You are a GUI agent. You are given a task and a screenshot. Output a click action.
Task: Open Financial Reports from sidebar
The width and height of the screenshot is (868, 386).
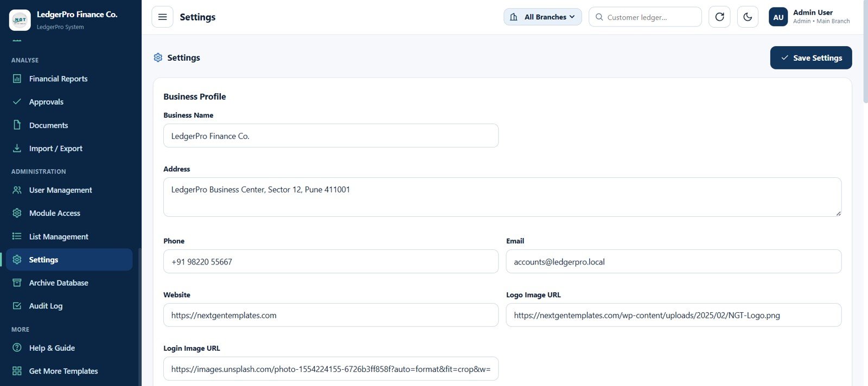(69, 79)
